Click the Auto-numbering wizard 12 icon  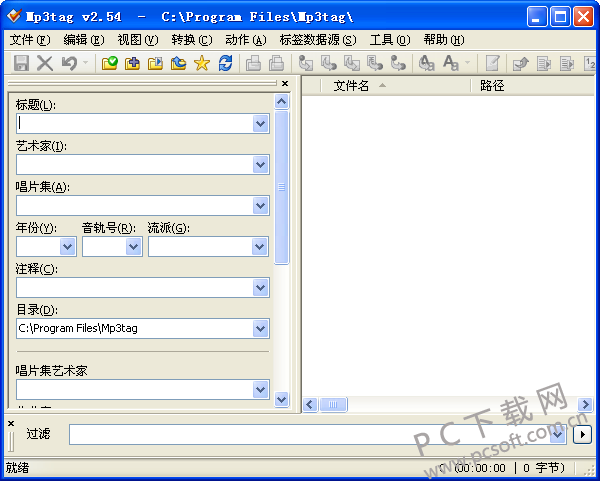click(590, 63)
